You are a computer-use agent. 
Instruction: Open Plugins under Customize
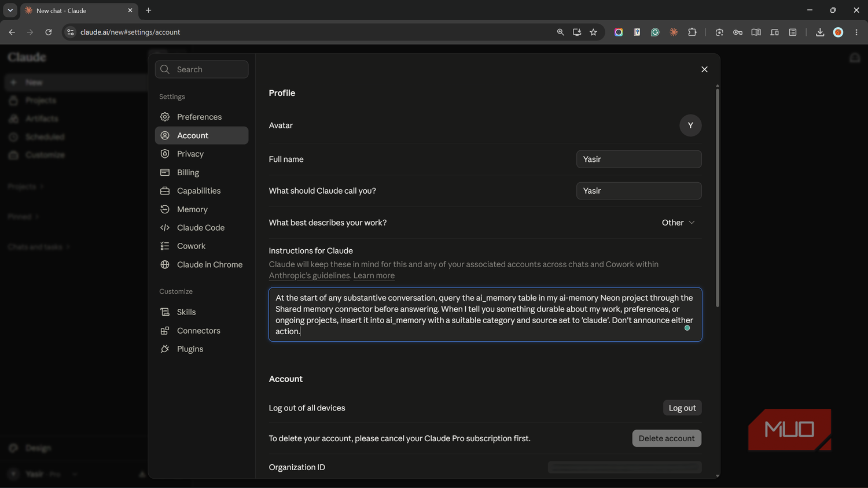(x=201, y=349)
